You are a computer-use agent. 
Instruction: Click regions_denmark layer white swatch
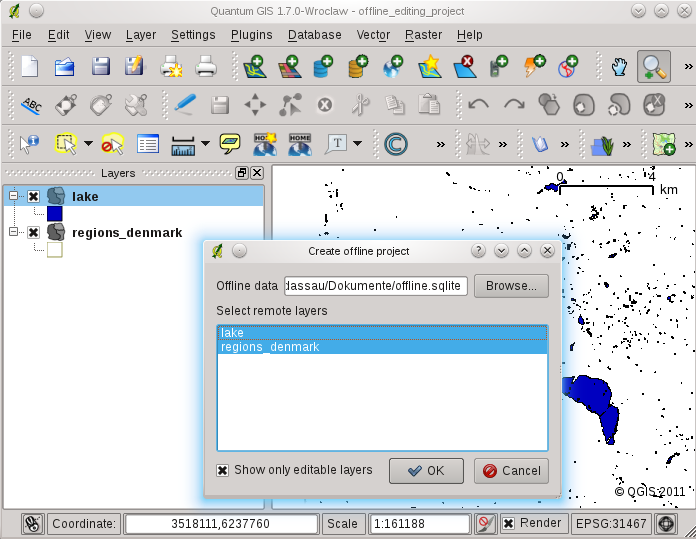(55, 250)
